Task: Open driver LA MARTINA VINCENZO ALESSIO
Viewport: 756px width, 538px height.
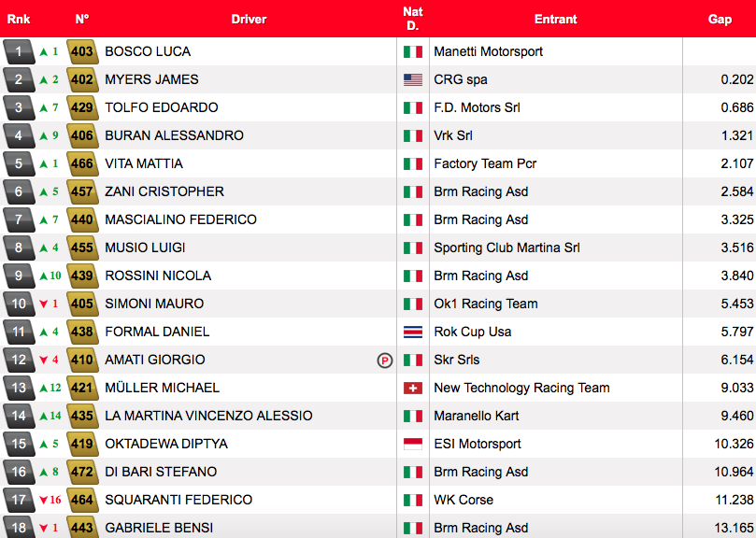Action: point(208,416)
